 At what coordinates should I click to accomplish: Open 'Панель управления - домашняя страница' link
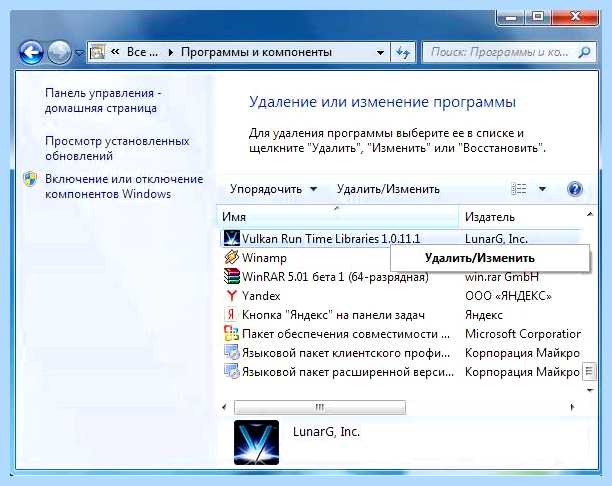pos(103,100)
